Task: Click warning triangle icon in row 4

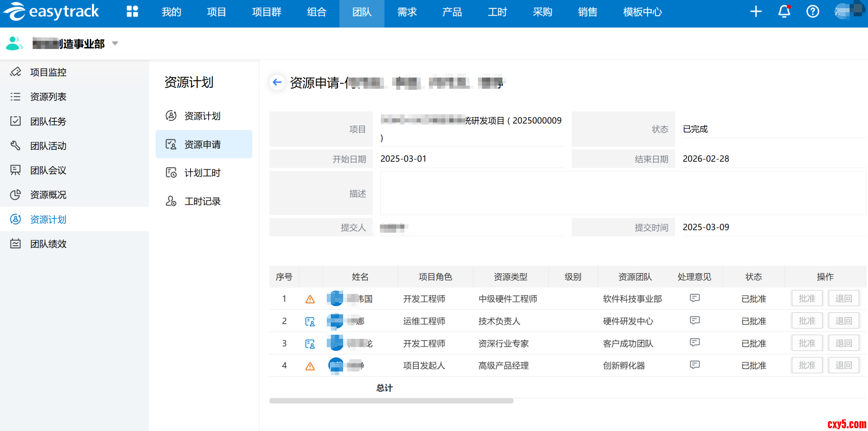Action: coord(310,366)
